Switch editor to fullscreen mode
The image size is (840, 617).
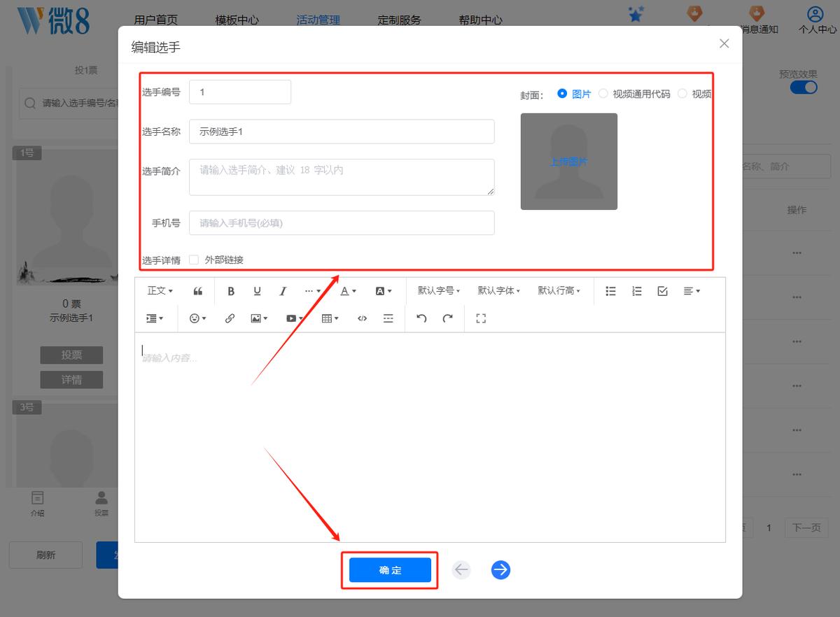pos(480,318)
